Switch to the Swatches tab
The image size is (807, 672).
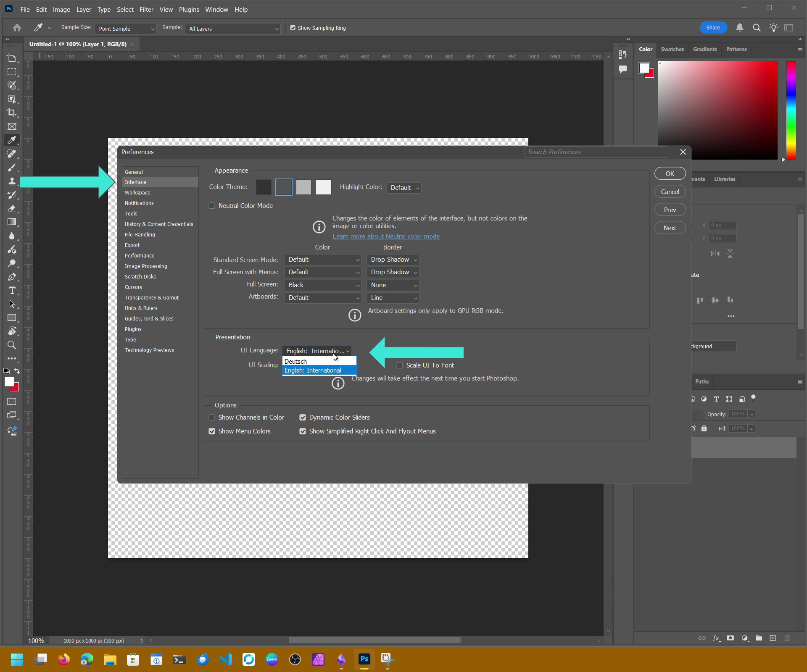[672, 49]
